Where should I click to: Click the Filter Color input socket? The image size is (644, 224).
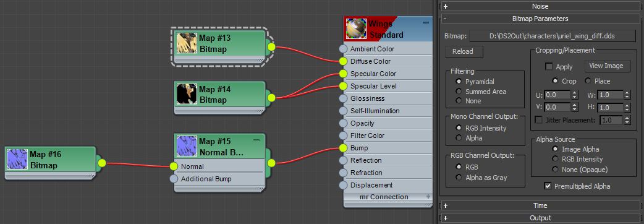pyautogui.click(x=344, y=136)
